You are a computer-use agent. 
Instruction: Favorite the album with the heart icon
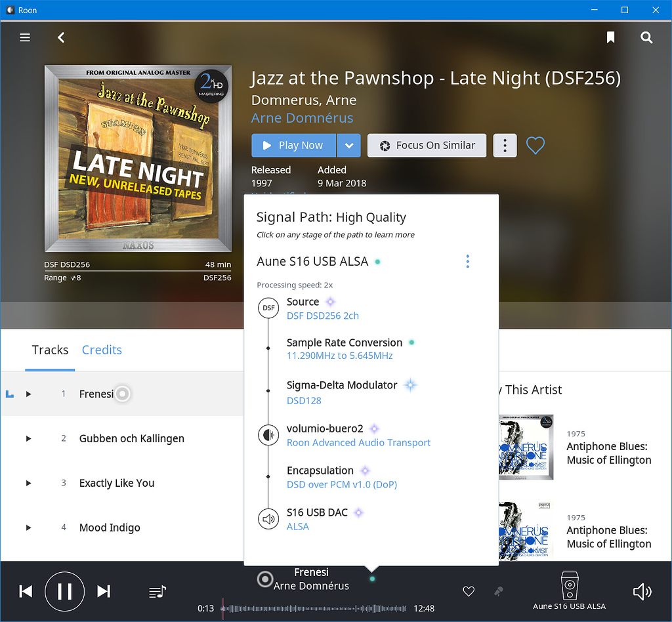(535, 145)
